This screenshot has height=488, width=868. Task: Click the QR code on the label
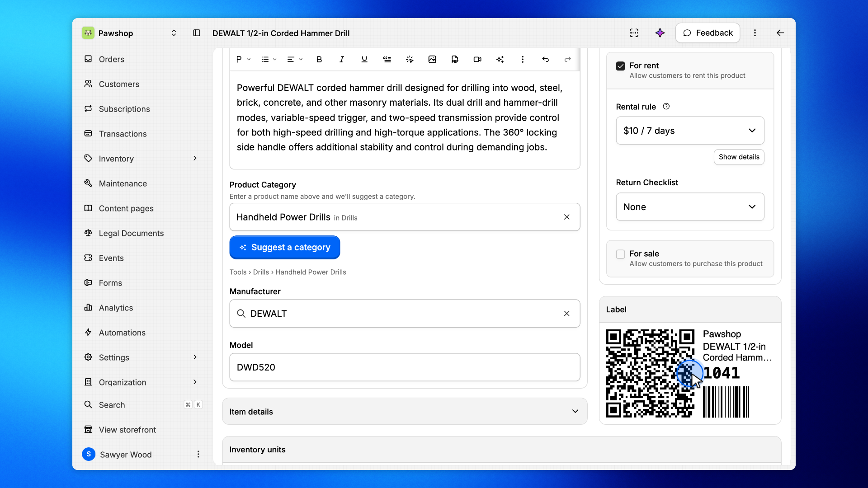point(650,373)
